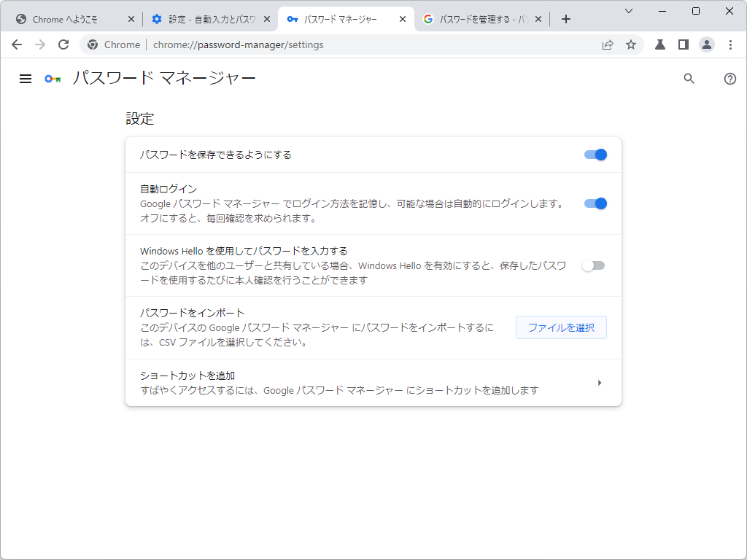Open the tab search dropdown
This screenshot has height=560, width=747.
tap(629, 13)
